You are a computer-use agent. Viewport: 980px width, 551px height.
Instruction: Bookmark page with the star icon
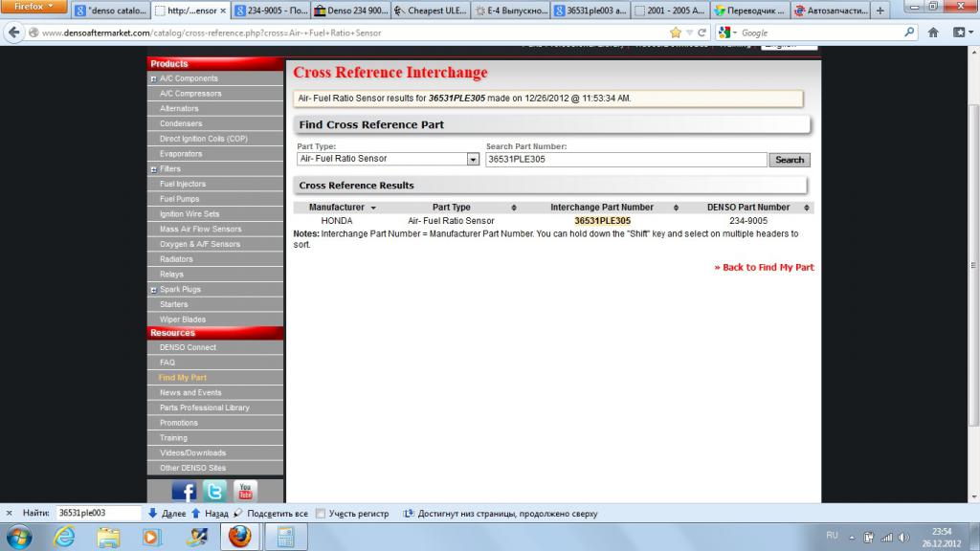click(x=675, y=33)
